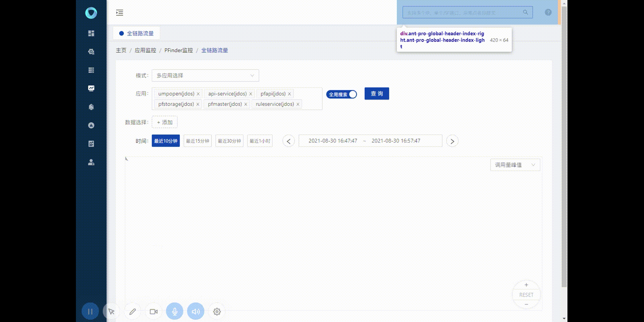Select the 最近1小时 time range
Image resolution: width=644 pixels, height=322 pixels.
[x=260, y=141]
